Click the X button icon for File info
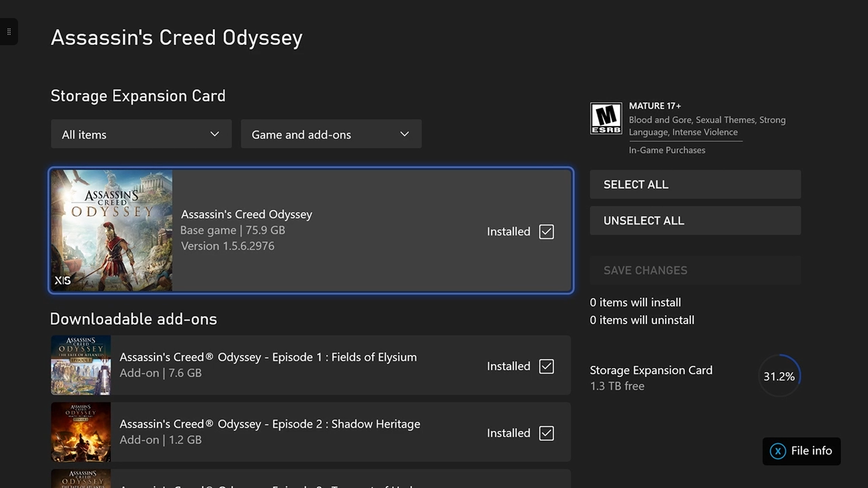Screen dimensions: 868x488 pos(778,451)
